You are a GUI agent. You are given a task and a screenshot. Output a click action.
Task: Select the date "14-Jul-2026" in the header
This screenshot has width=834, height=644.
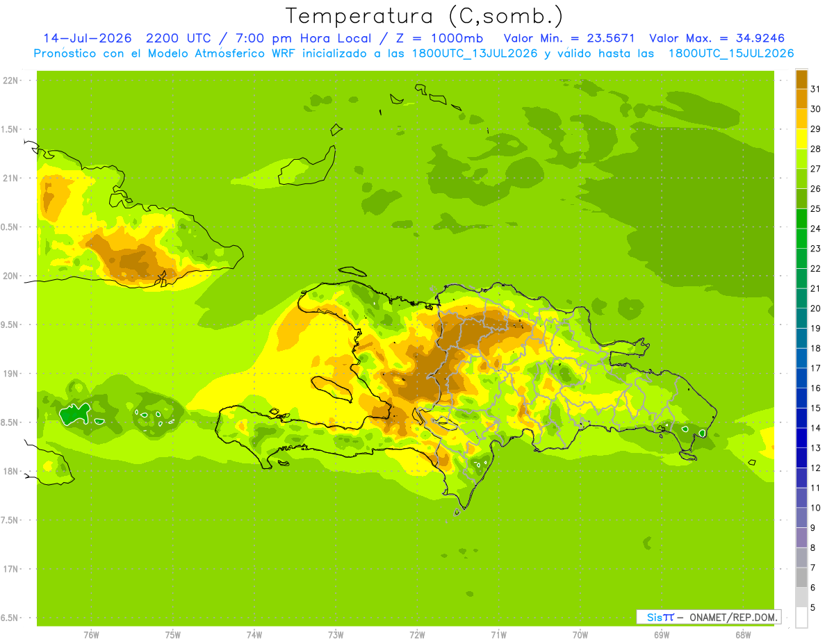pyautogui.click(x=87, y=38)
